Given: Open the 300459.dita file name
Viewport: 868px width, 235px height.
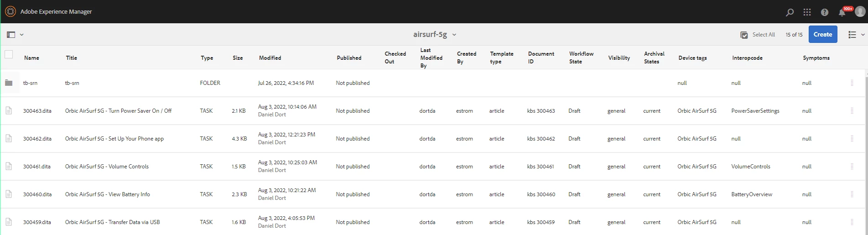Looking at the screenshot, I should tap(37, 222).
